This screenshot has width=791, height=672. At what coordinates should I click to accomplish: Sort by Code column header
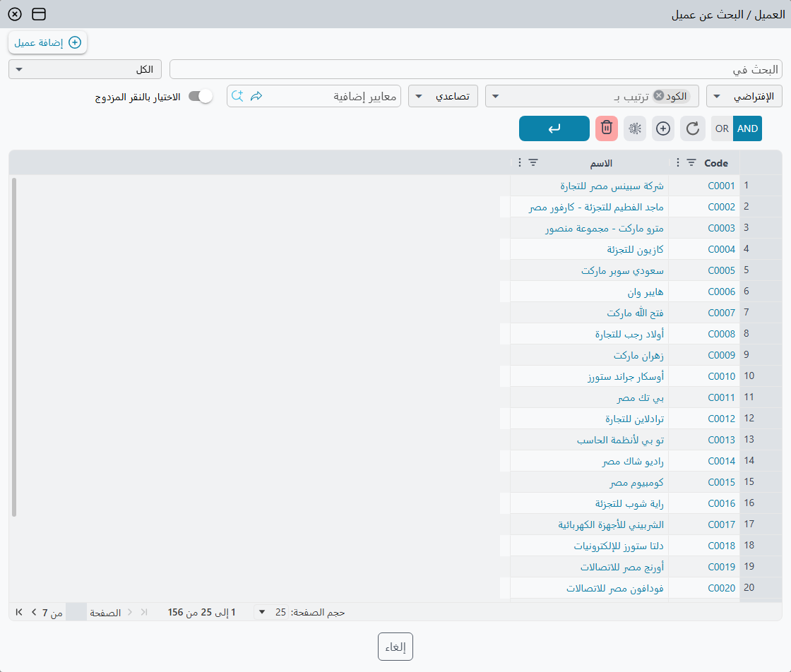coord(716,163)
